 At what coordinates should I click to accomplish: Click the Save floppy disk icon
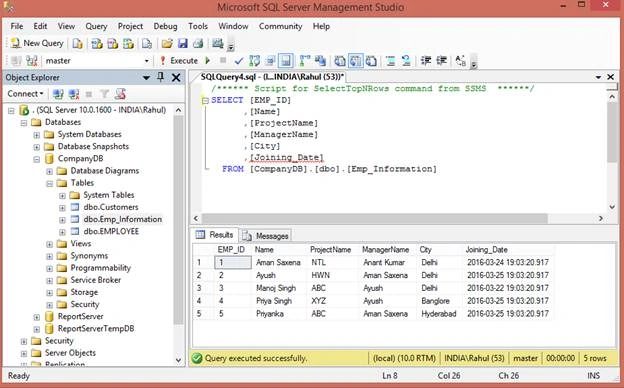click(x=183, y=43)
